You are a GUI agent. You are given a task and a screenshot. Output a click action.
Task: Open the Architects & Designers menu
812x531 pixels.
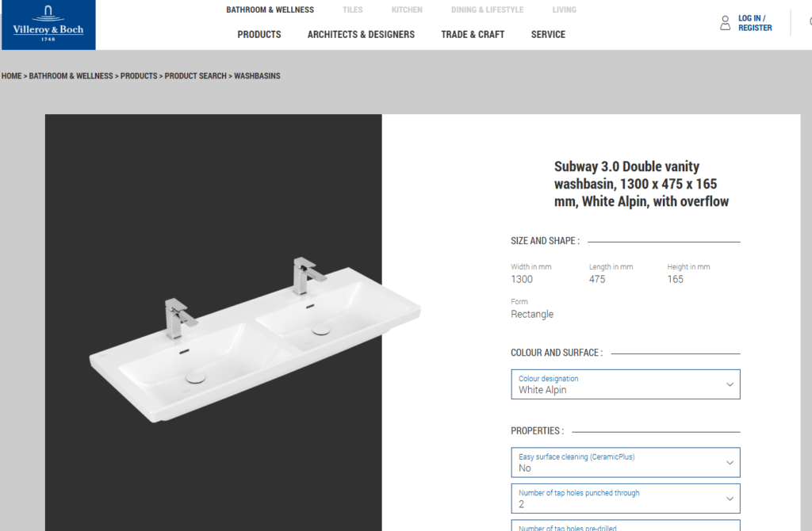point(361,35)
